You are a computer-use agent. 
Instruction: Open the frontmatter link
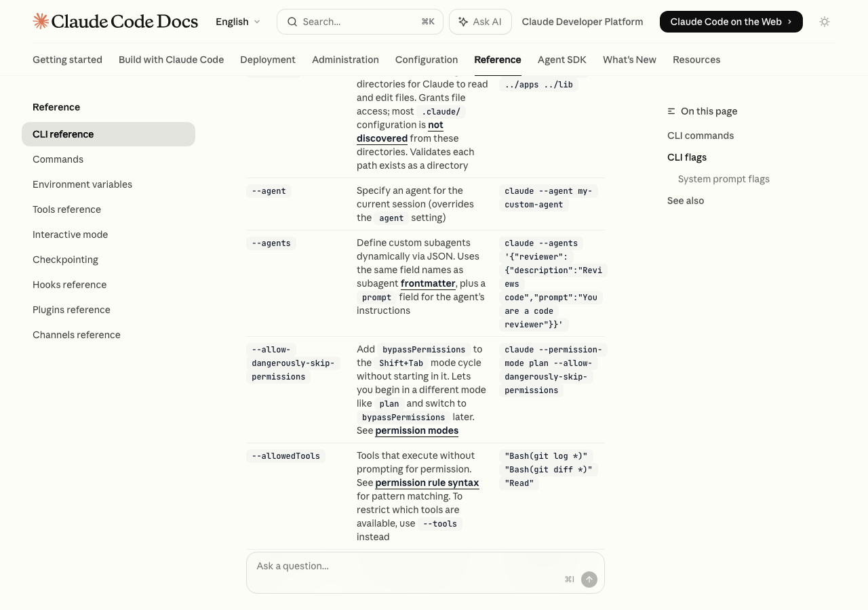click(x=428, y=283)
